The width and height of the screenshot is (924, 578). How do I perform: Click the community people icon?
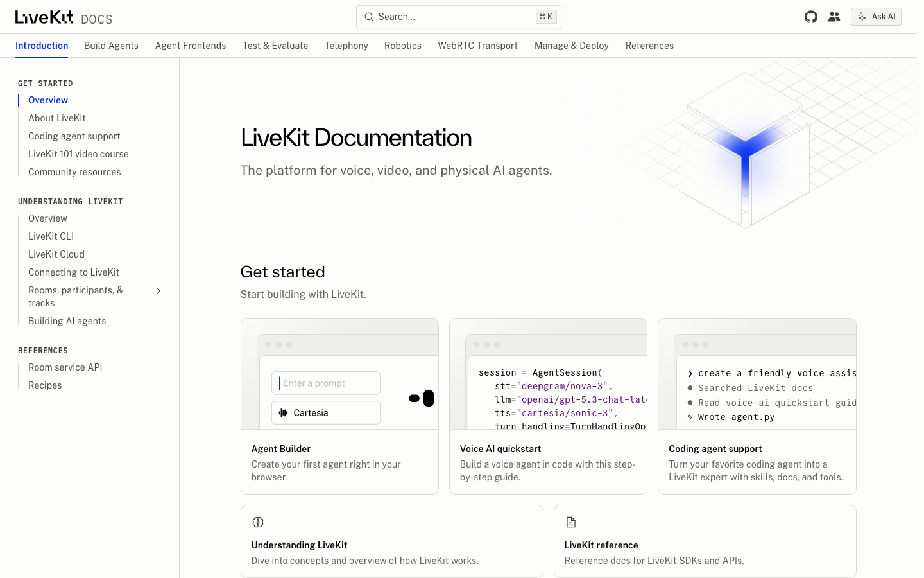click(834, 17)
